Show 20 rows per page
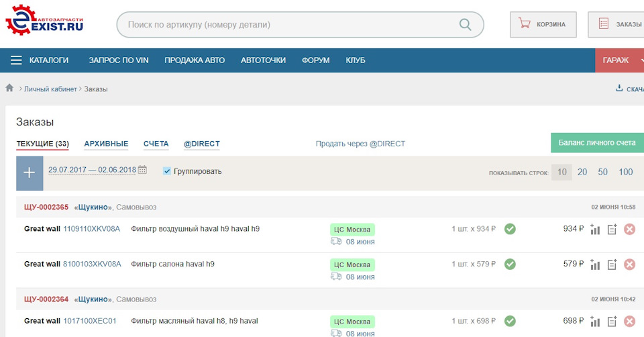 click(582, 173)
